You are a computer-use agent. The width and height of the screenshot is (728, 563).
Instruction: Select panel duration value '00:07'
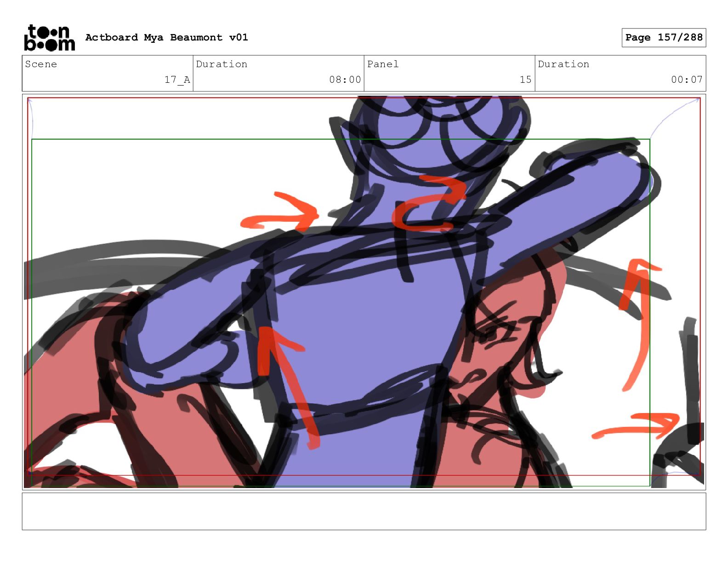coord(687,80)
